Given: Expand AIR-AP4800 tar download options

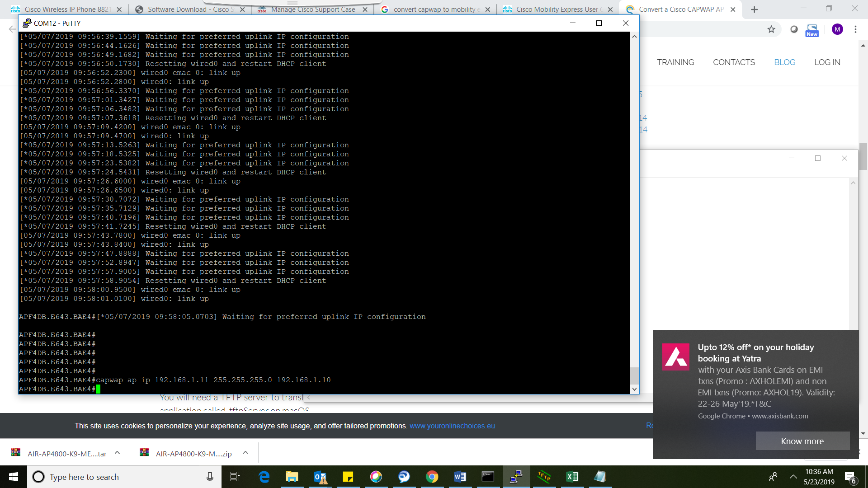Looking at the screenshot, I should coord(117,453).
